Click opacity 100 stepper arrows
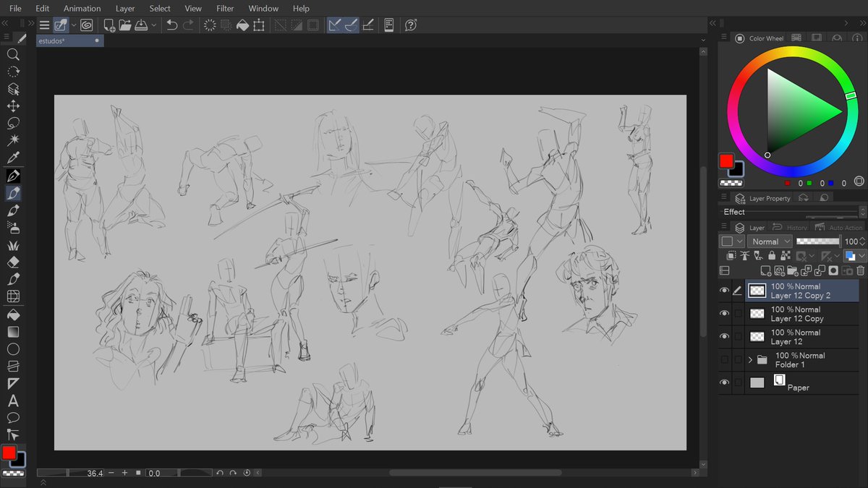Image resolution: width=868 pixels, height=488 pixels. (863, 241)
